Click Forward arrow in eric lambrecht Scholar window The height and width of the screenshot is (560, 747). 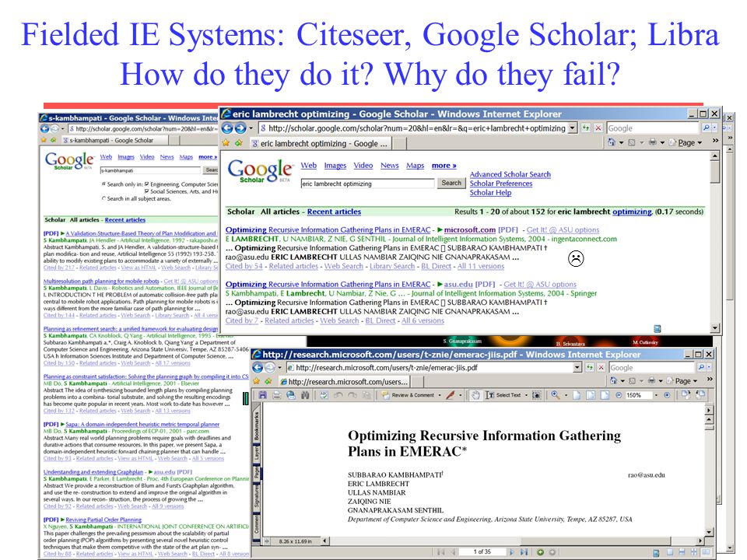pos(240,128)
